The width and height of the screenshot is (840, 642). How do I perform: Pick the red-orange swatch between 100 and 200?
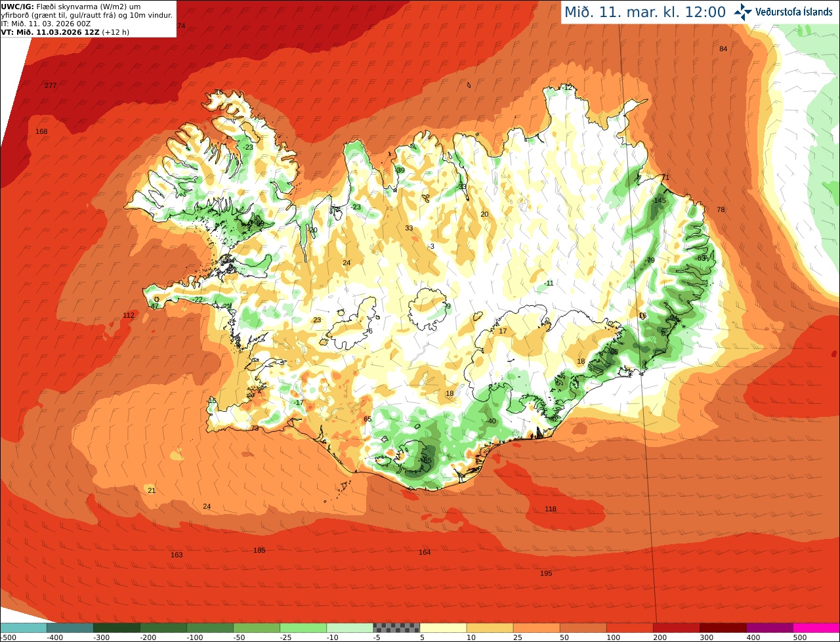click(x=629, y=628)
